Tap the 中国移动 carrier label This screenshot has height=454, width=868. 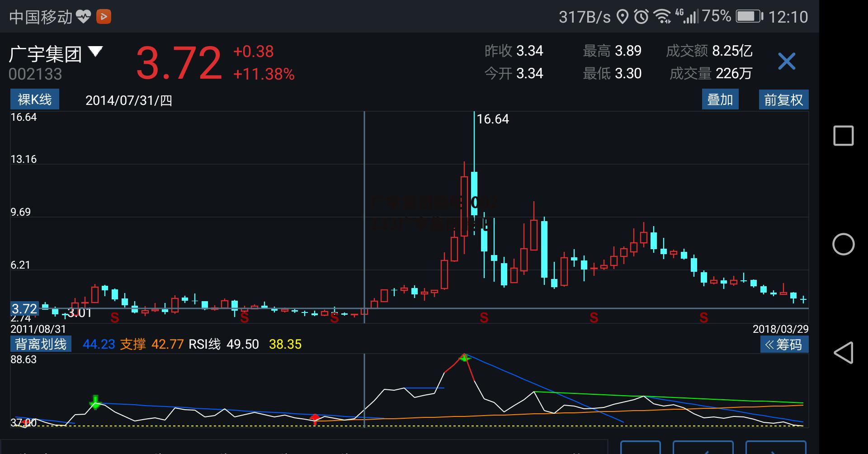41,17
